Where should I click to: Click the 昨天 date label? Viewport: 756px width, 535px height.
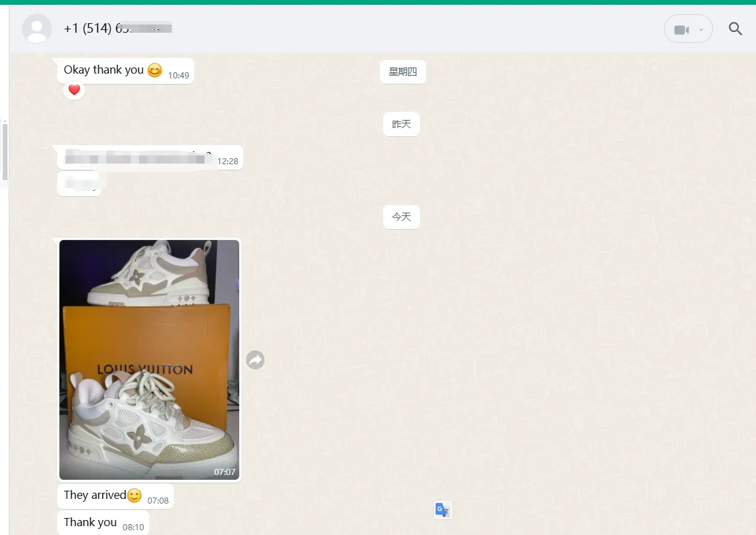401,124
